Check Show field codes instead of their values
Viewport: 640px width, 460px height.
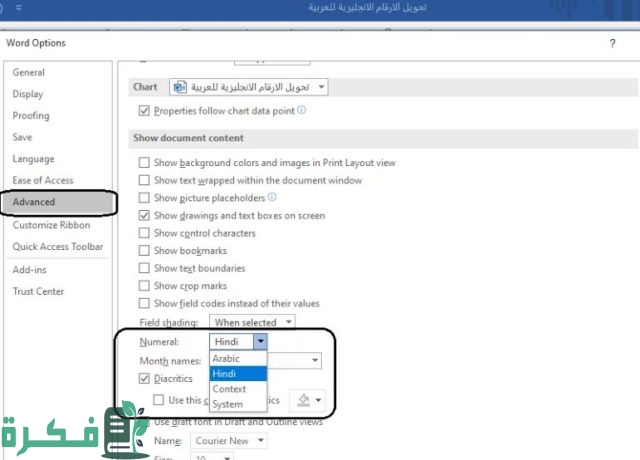144,303
